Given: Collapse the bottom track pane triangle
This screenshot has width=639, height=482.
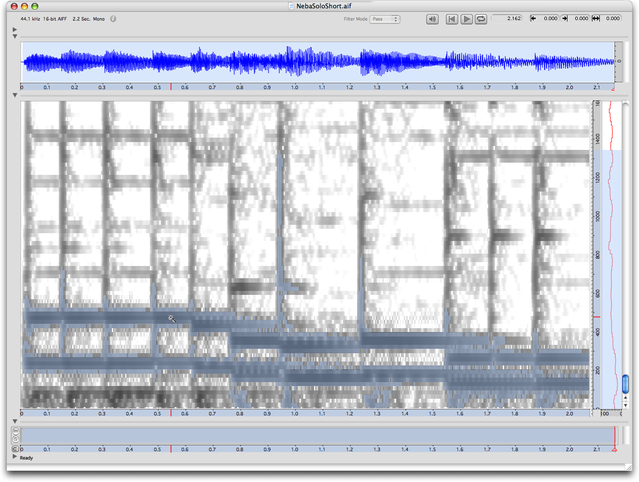Looking at the screenshot, I should coord(14,421).
